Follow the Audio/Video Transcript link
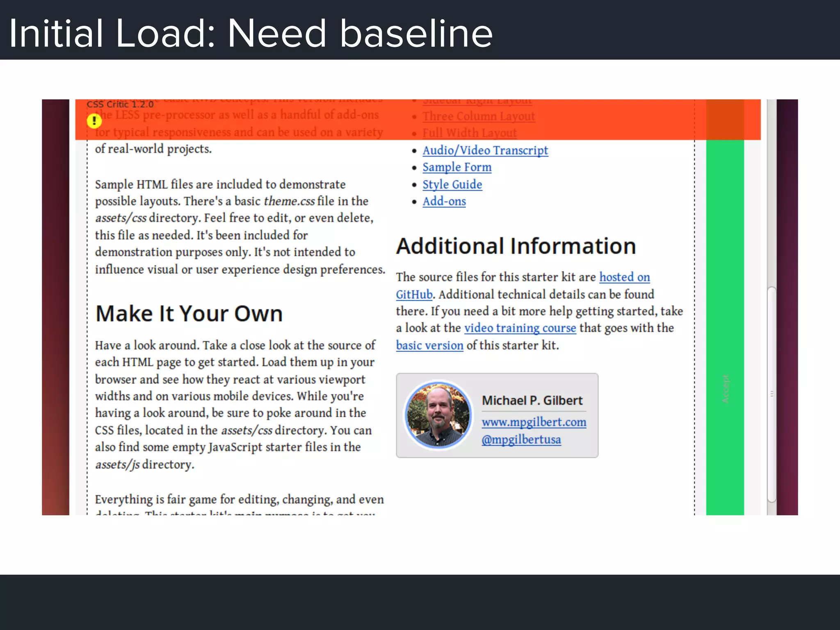The height and width of the screenshot is (630, 840). pos(485,151)
